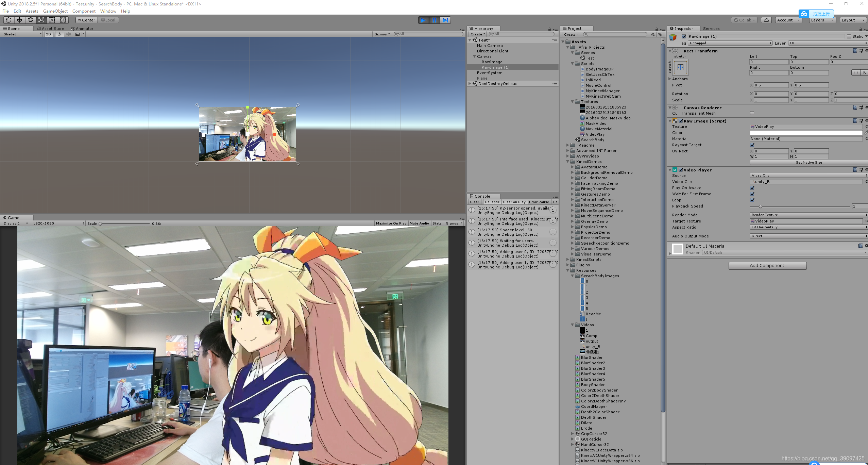Select the Scale tool
Viewport: 868px width, 465px height.
(x=41, y=20)
